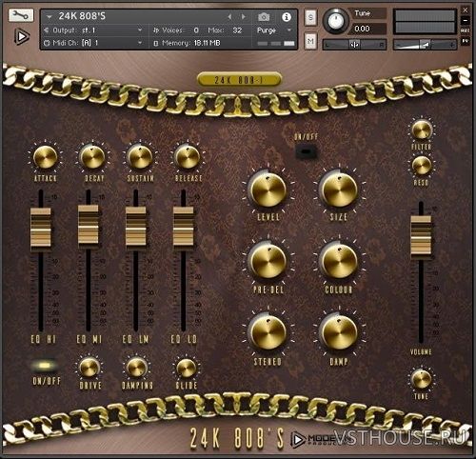Click the header Tune knob

tap(335, 21)
